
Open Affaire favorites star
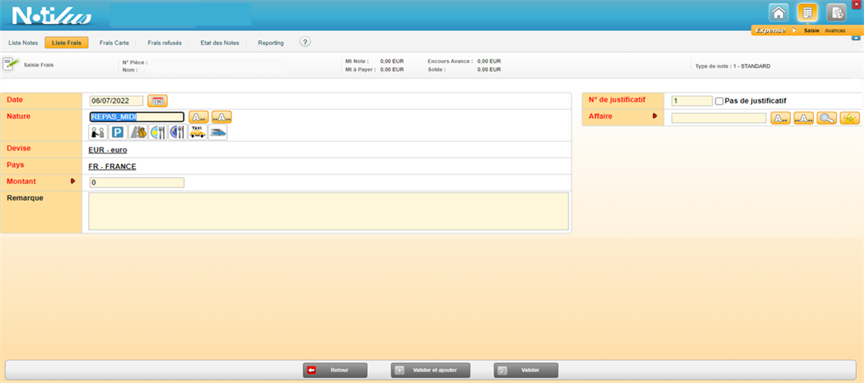[850, 118]
